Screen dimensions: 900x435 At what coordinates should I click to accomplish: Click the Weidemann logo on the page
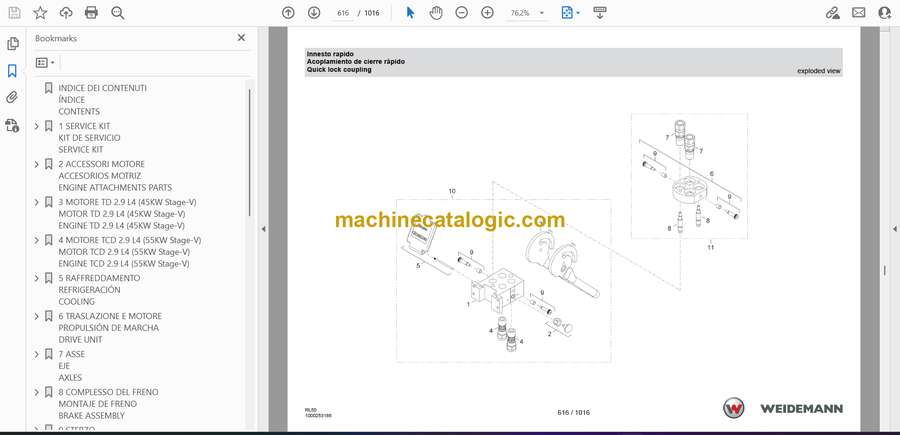click(782, 408)
